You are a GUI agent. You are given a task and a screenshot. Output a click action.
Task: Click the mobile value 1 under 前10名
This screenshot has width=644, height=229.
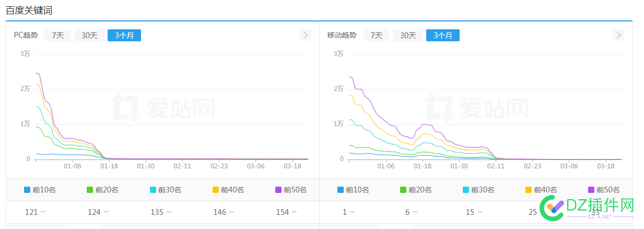click(345, 212)
